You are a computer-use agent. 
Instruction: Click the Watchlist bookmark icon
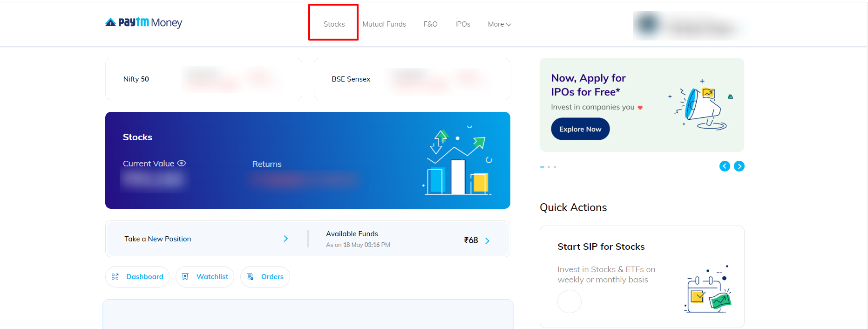[185, 277]
